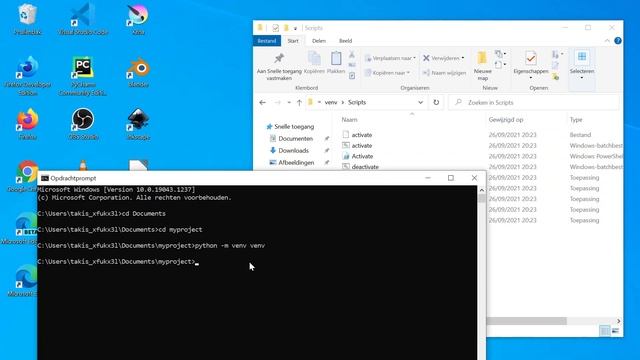The height and width of the screenshot is (360, 640).
Task: Open the Selecteren dropdown arrow
Action: [x=582, y=78]
